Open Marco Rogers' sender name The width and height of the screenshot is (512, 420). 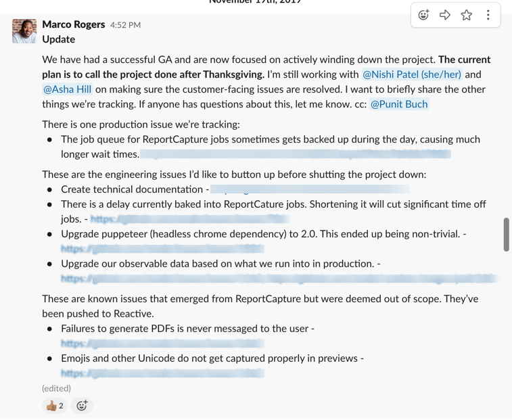coord(74,24)
